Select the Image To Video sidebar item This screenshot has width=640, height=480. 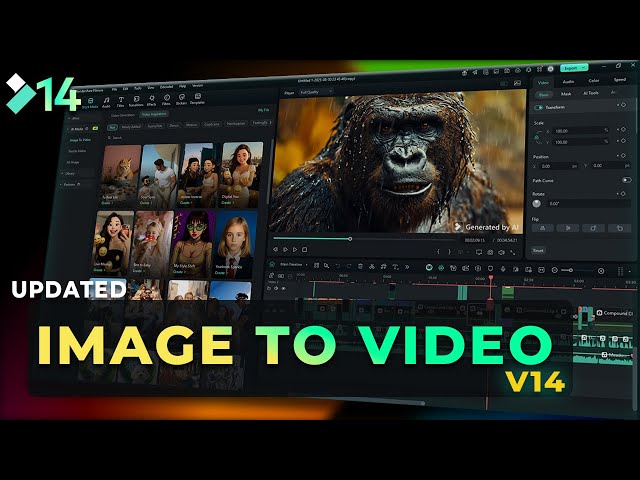pyautogui.click(x=80, y=140)
